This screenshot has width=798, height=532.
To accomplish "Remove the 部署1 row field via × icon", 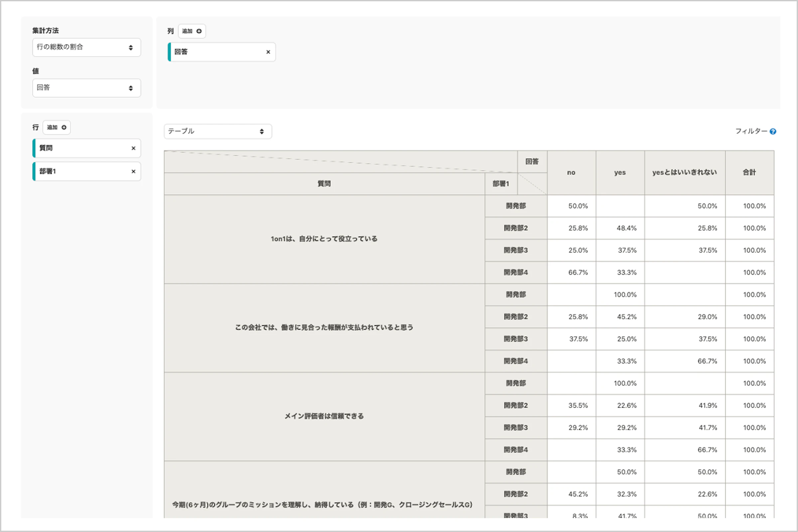I will (133, 171).
